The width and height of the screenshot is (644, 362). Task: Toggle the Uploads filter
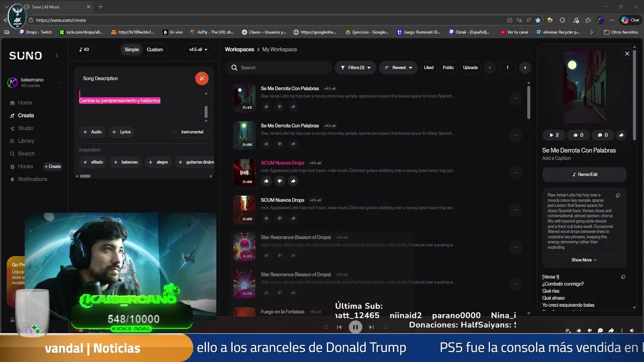click(470, 67)
